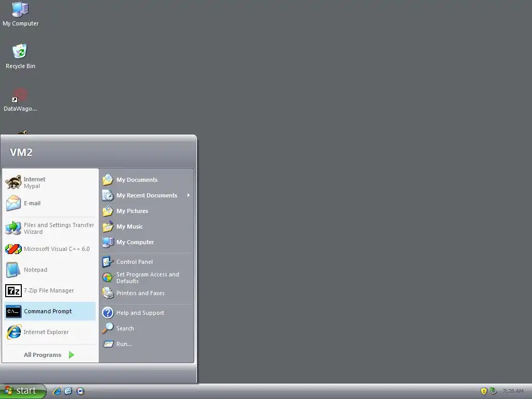Click the '7-Zip File Manager' label text
The width and height of the screenshot is (532, 399).
tap(49, 290)
